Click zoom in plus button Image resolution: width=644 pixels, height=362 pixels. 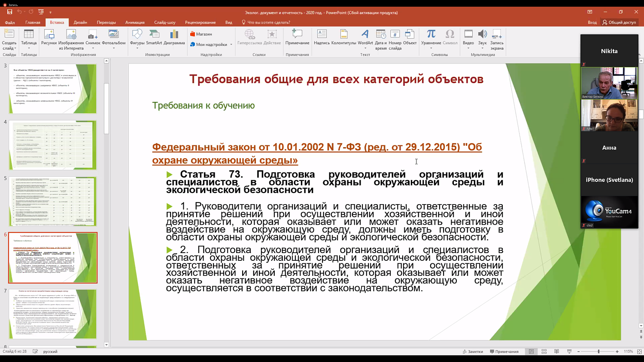[617, 351]
